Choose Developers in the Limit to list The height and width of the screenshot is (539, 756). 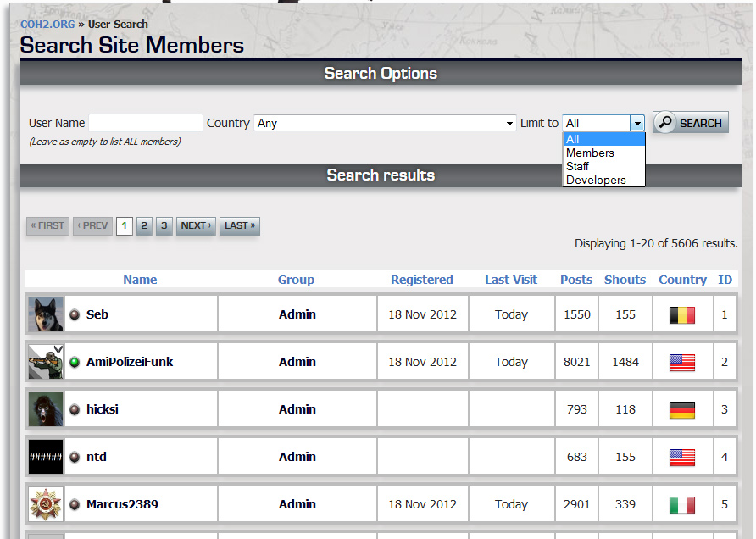click(596, 181)
